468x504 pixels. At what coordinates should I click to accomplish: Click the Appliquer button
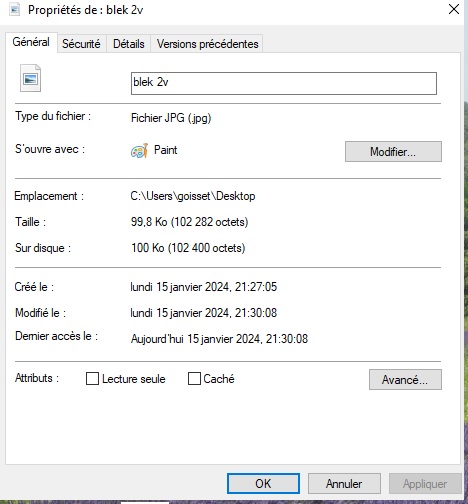425,484
